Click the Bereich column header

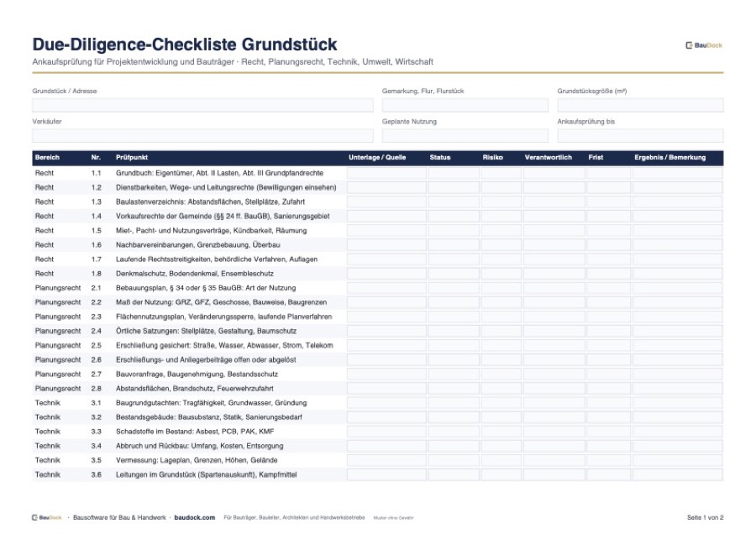click(x=47, y=158)
